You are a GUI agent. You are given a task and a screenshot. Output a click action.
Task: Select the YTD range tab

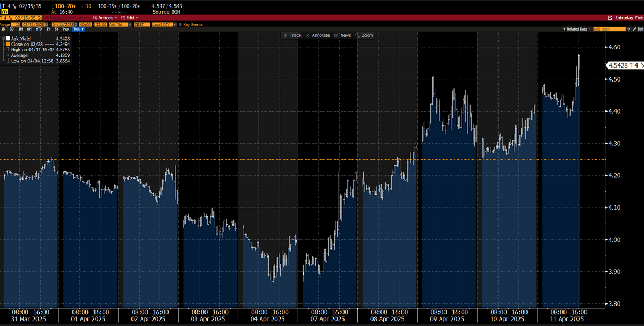click(39, 29)
